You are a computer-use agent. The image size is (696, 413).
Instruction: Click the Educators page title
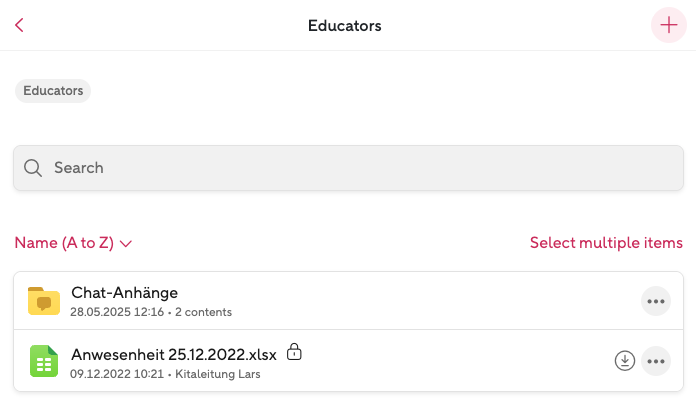click(345, 25)
